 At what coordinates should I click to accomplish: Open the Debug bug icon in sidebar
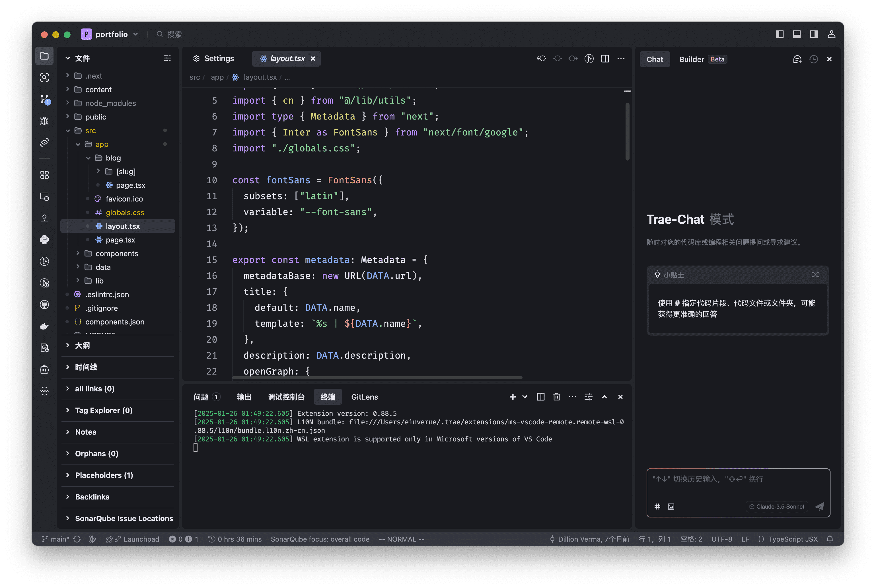point(44,121)
